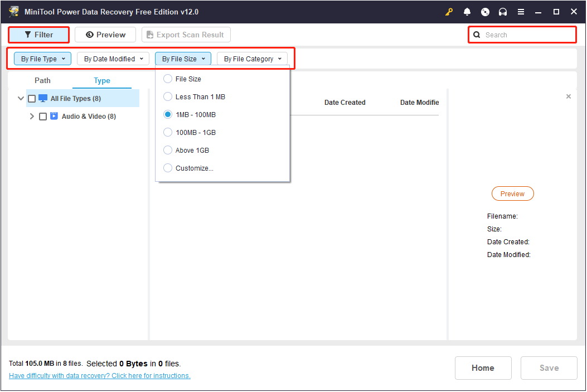Maximize the MiniTool window
587x392 pixels.
(x=556, y=12)
